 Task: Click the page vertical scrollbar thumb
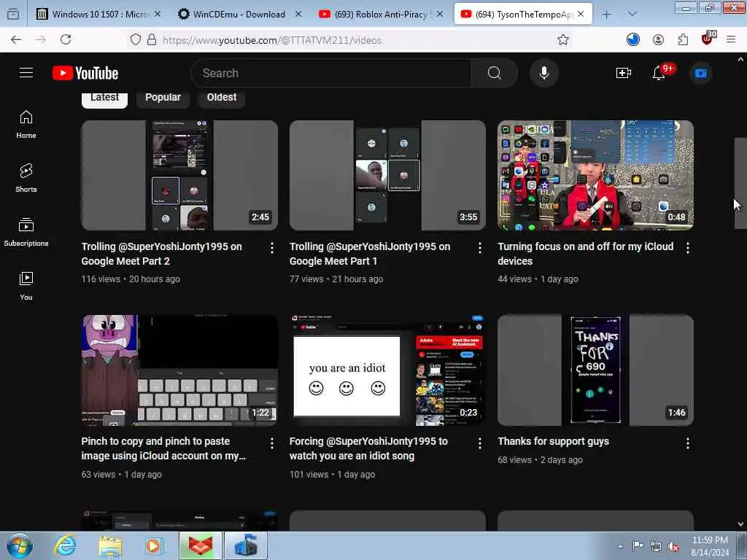coord(740,183)
